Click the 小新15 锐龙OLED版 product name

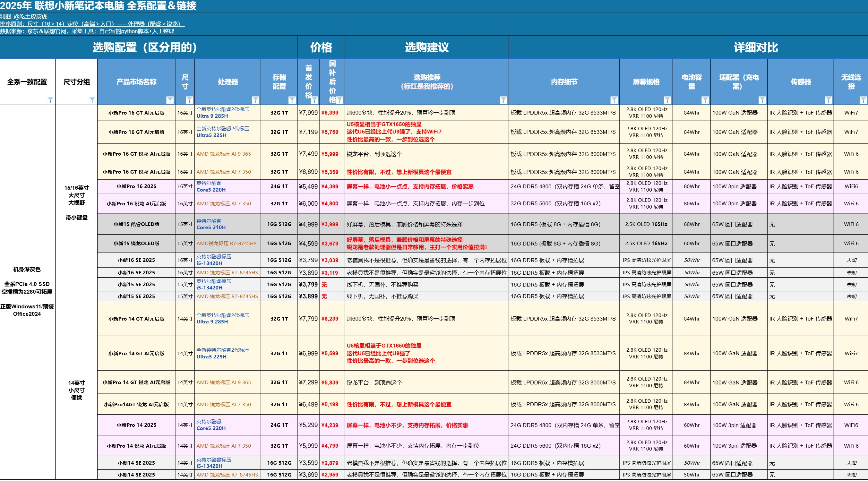click(136, 243)
